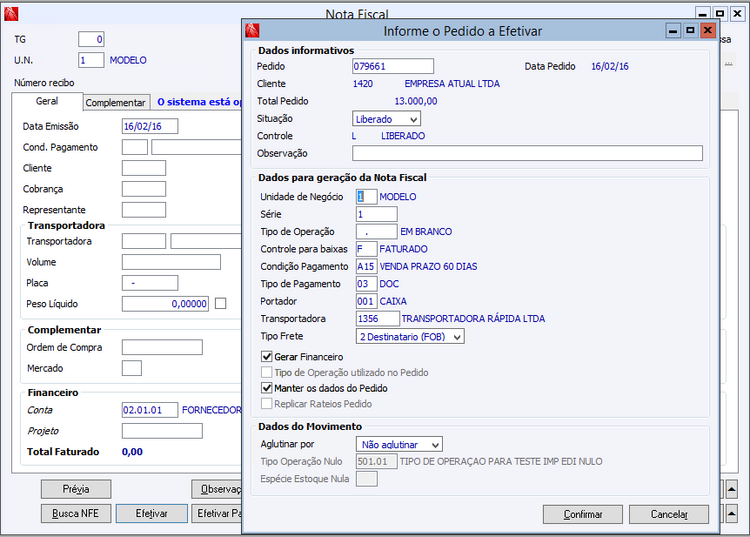
Task: Click the upper scroll arrow beside the Nota Fiscal button rows
Action: (x=732, y=489)
